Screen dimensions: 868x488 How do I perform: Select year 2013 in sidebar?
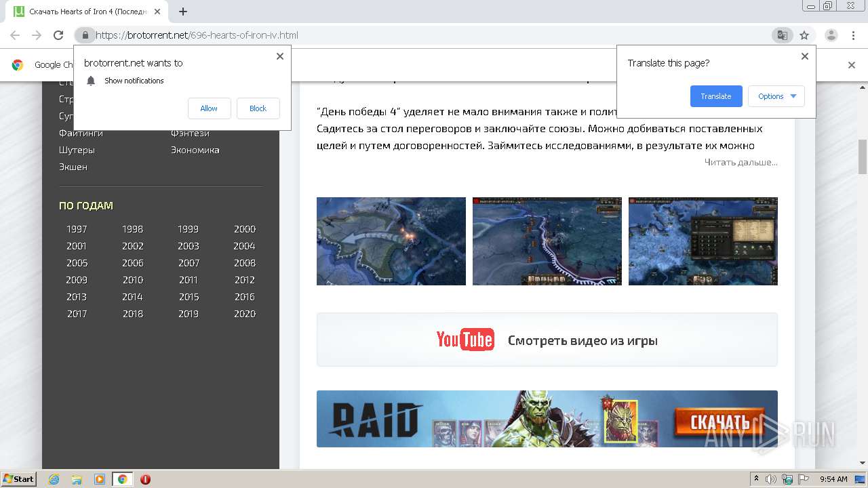click(x=77, y=297)
